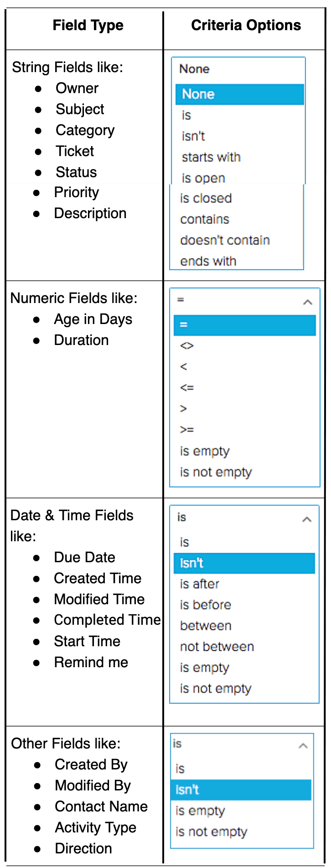Screen dimensions: 331x868
Task: Collapse the numeric criteria dropdown chevron
Action: pos(308,302)
